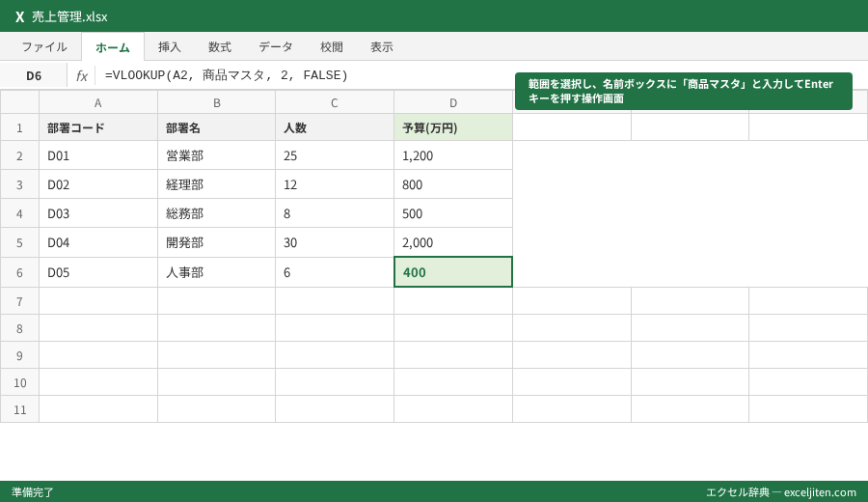This screenshot has height=502, width=868.
Task: Click the fx insert function icon
Action: coord(81,75)
